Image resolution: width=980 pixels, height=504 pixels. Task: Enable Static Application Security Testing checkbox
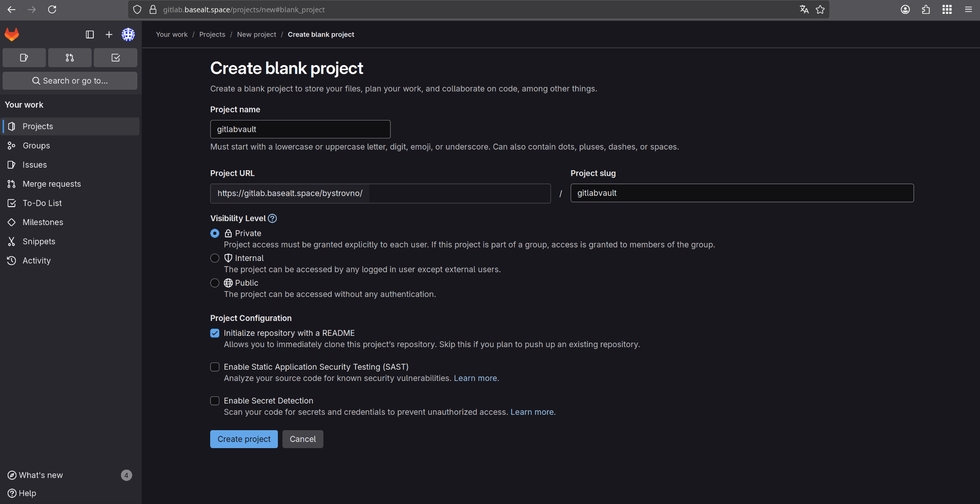point(215,367)
